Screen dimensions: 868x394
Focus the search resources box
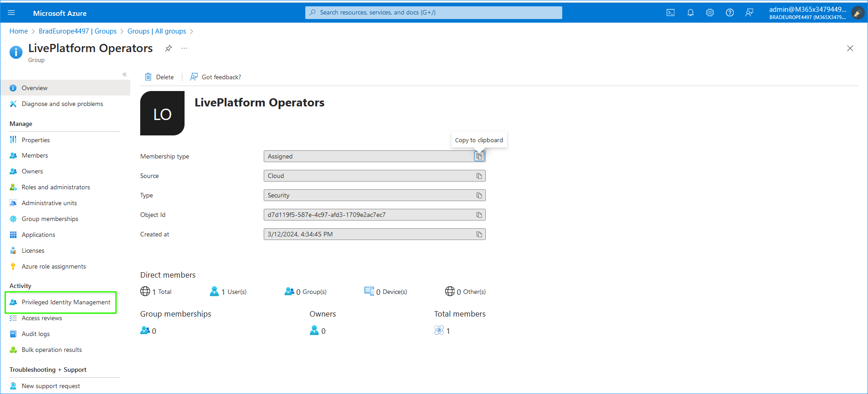coord(434,13)
